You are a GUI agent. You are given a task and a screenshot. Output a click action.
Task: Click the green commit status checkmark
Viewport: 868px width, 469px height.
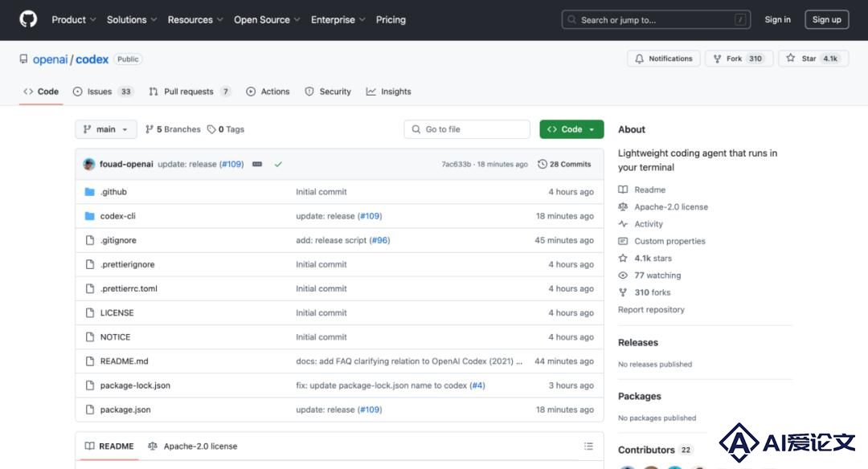point(278,165)
